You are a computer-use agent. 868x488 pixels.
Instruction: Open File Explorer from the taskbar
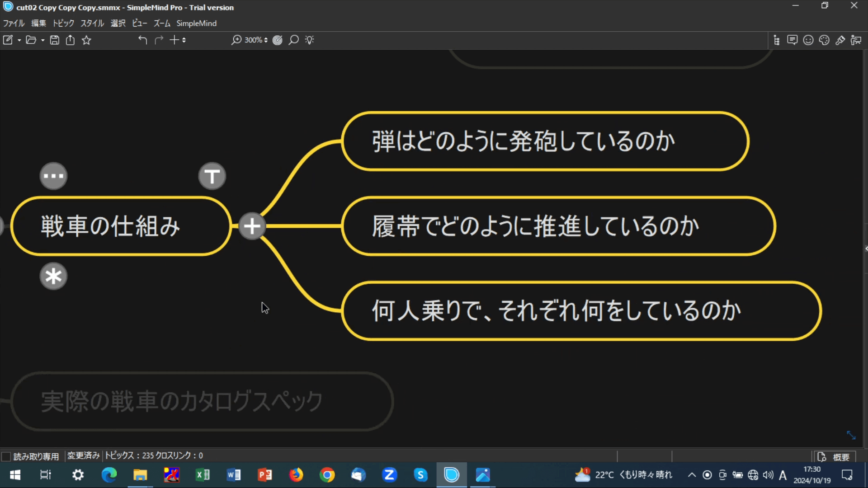(x=140, y=475)
